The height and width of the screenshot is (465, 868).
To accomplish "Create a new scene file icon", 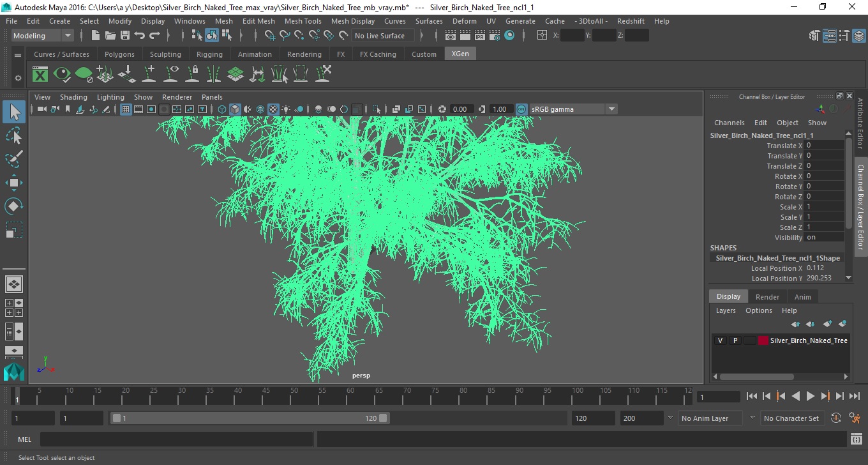I will point(96,36).
